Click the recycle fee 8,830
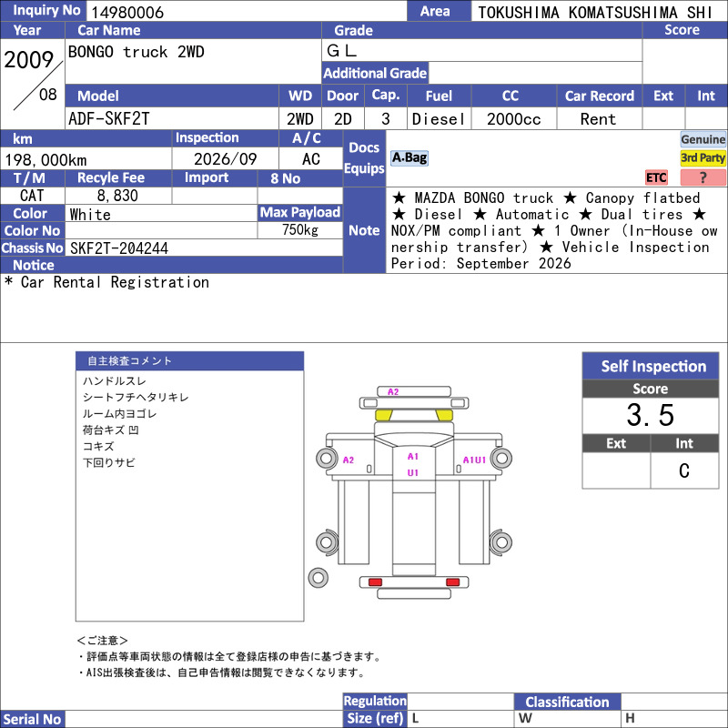Image resolution: width=728 pixels, height=728 pixels. tap(117, 196)
